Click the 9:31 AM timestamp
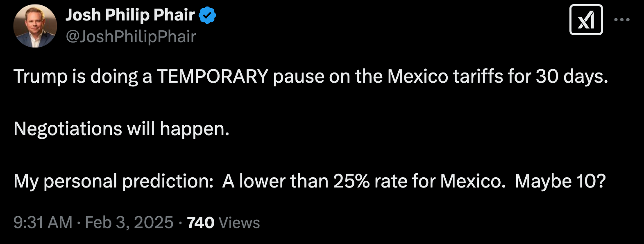Viewport: 644px width, 244px height. [x=43, y=223]
